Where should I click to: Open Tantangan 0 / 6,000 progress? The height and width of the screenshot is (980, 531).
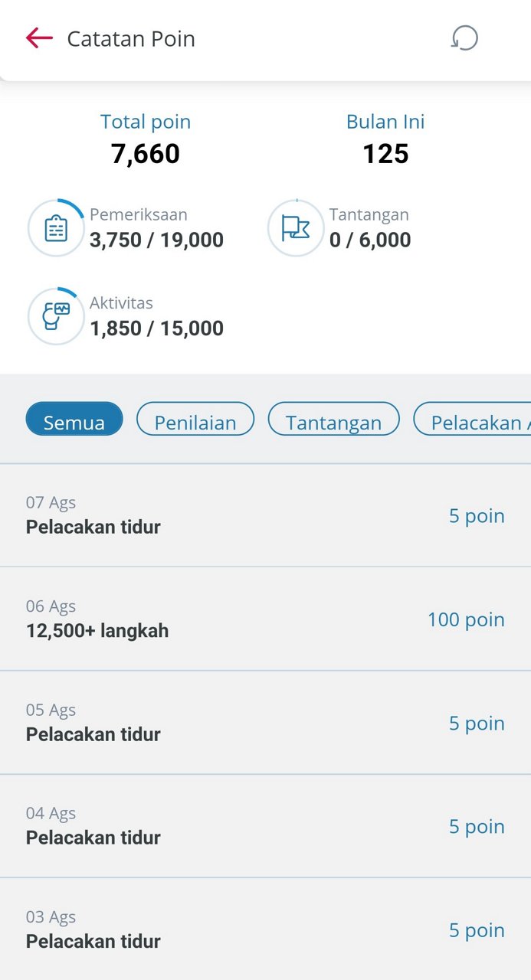click(370, 240)
